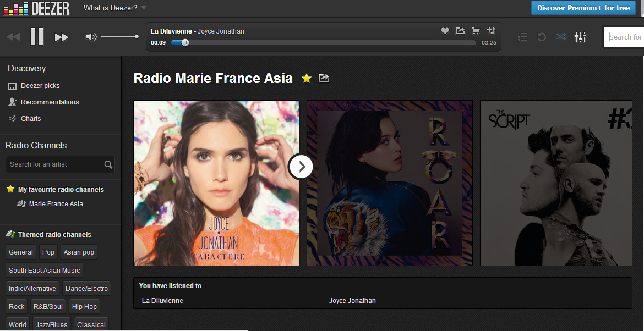This screenshot has height=331, width=644.
Task: Select the General radio theme
Action: point(21,252)
